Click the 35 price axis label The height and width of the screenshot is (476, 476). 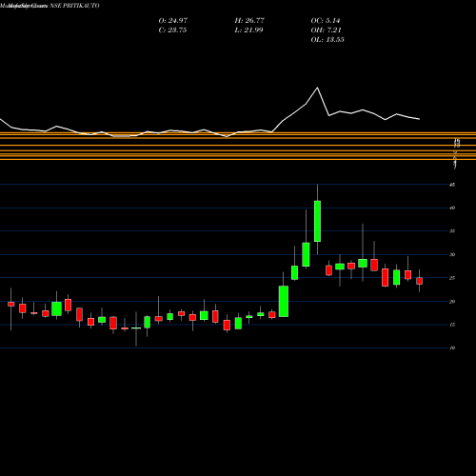452,231
